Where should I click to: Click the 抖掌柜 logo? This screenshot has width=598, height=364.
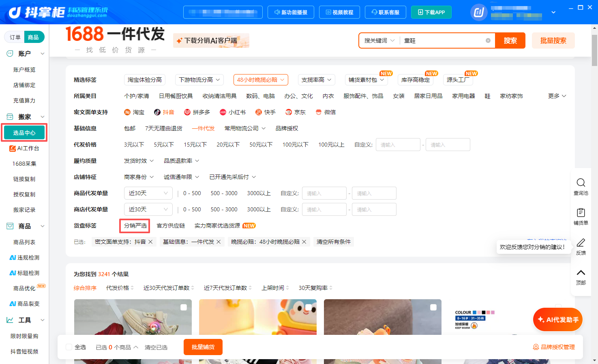click(58, 12)
